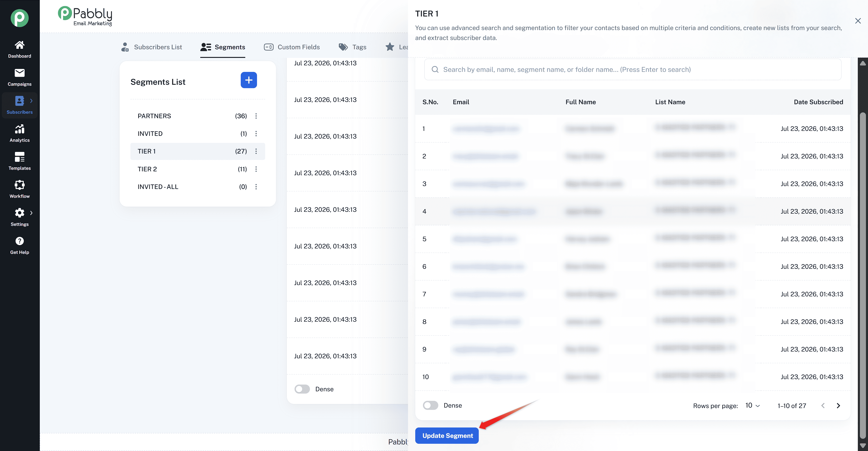The height and width of the screenshot is (451, 868).
Task: Click the star icon tab
Action: pos(390,47)
